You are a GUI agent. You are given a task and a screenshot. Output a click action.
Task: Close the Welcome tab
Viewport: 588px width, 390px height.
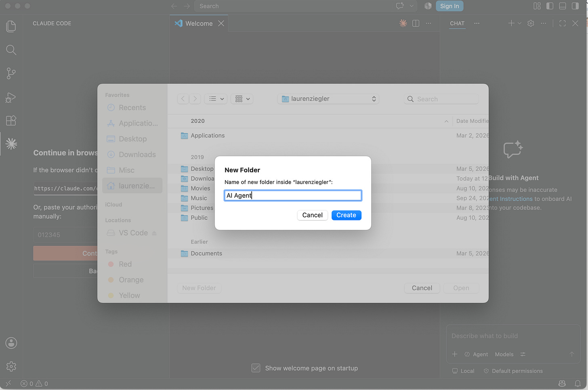221,23
